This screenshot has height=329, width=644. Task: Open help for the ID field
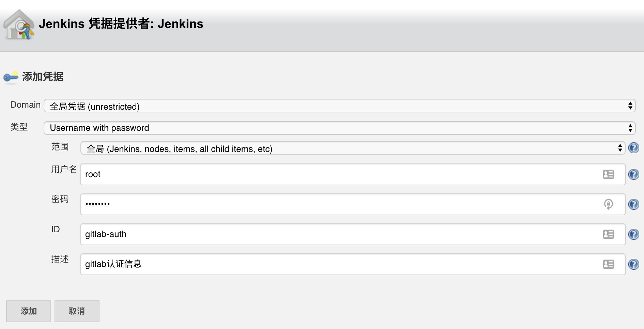[633, 234]
